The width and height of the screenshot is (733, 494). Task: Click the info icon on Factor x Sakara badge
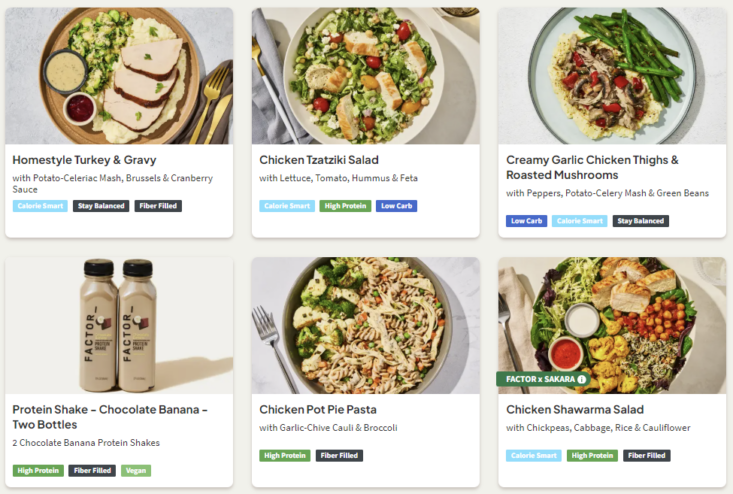point(582,379)
